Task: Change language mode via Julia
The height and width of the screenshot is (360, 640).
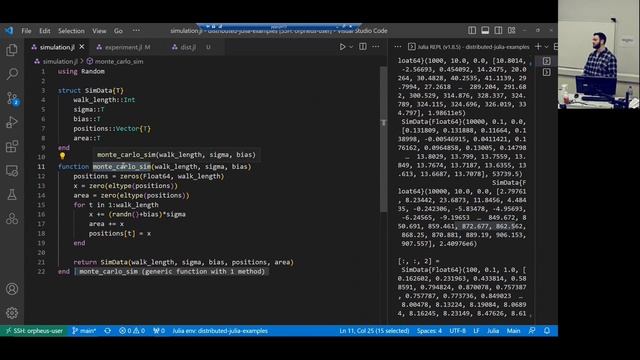Action: pyautogui.click(x=493, y=331)
